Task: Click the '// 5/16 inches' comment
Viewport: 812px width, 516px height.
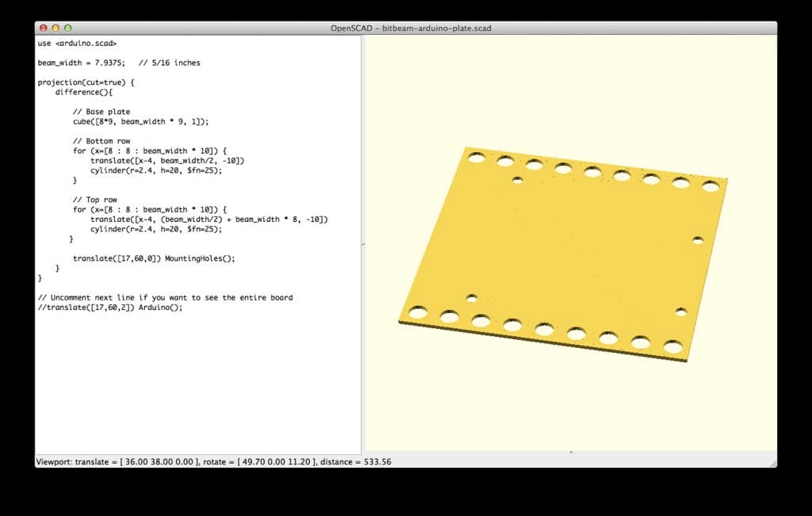Action: 170,63
